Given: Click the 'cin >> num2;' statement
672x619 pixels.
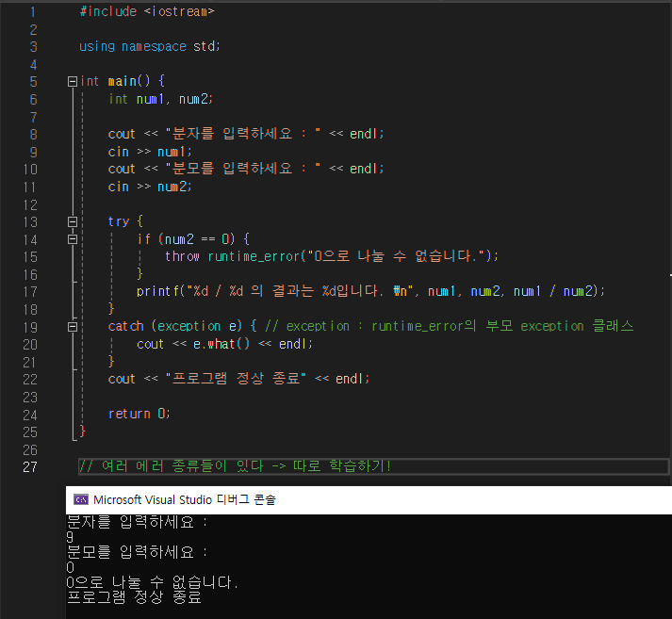Looking at the screenshot, I should coord(150,187).
